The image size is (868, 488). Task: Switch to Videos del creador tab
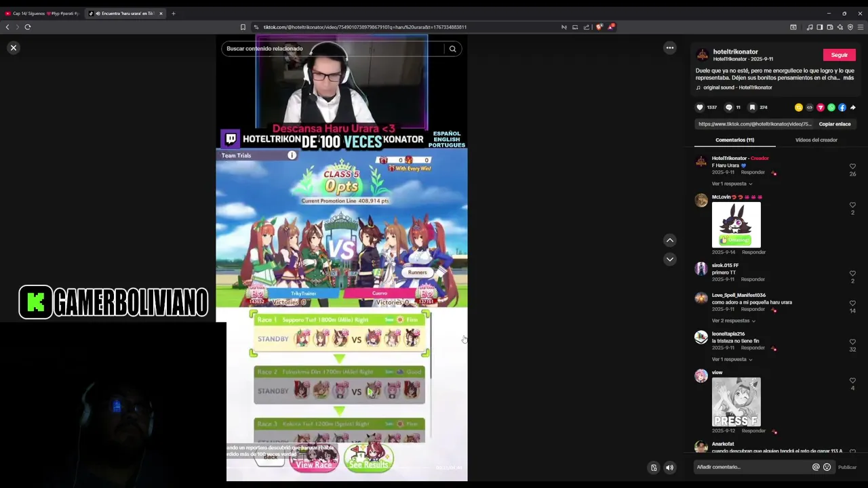pos(816,140)
